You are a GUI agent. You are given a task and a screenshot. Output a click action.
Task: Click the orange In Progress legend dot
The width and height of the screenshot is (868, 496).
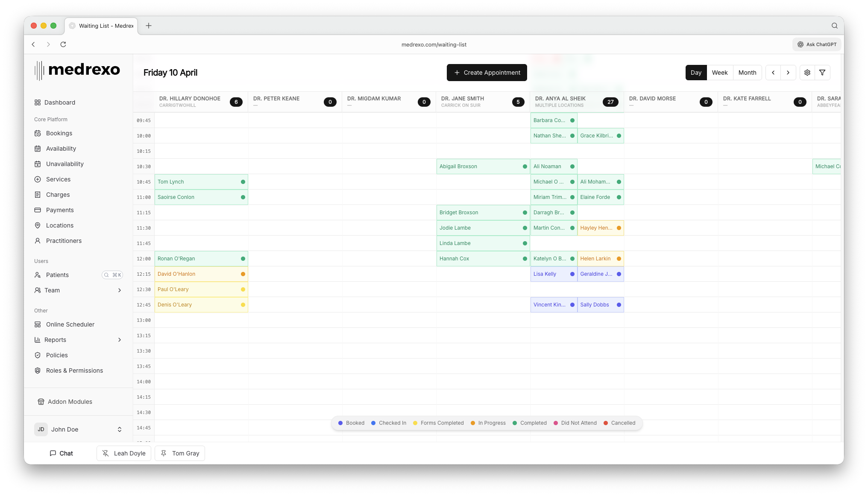pos(473,423)
